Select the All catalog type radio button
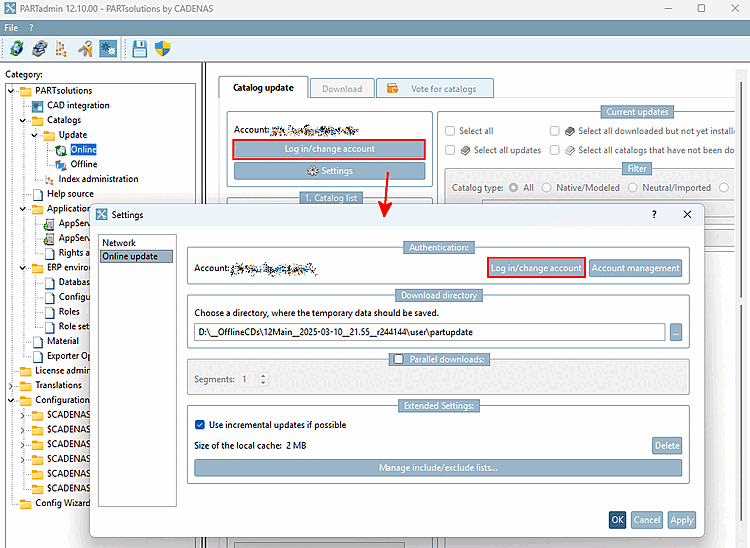 coord(513,187)
